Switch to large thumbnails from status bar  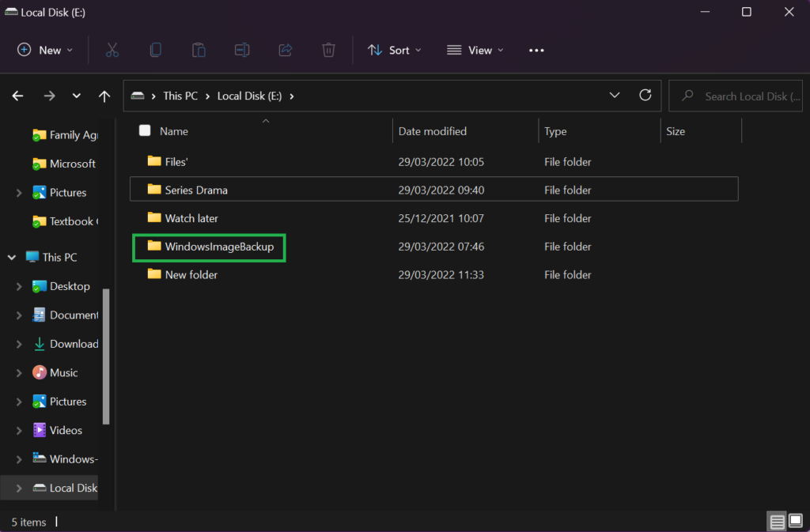(794, 522)
